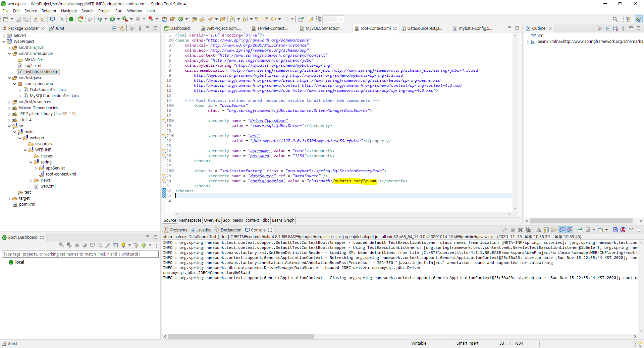Screen dimensions: 644x348
Task: Click Show Properties table icon in Boot Dashboard
Action: point(115,245)
